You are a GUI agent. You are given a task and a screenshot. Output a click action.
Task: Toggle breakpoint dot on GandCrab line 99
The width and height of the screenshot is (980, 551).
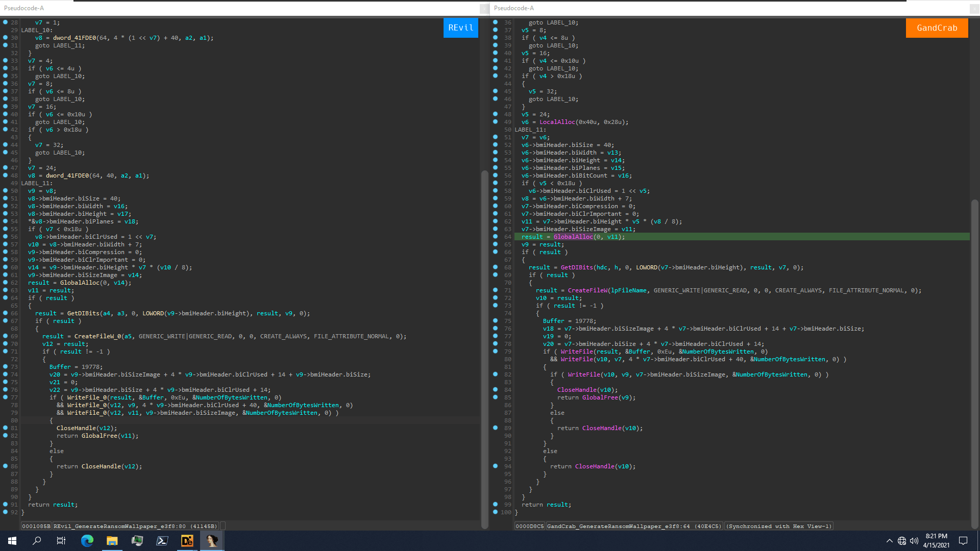[495, 505]
